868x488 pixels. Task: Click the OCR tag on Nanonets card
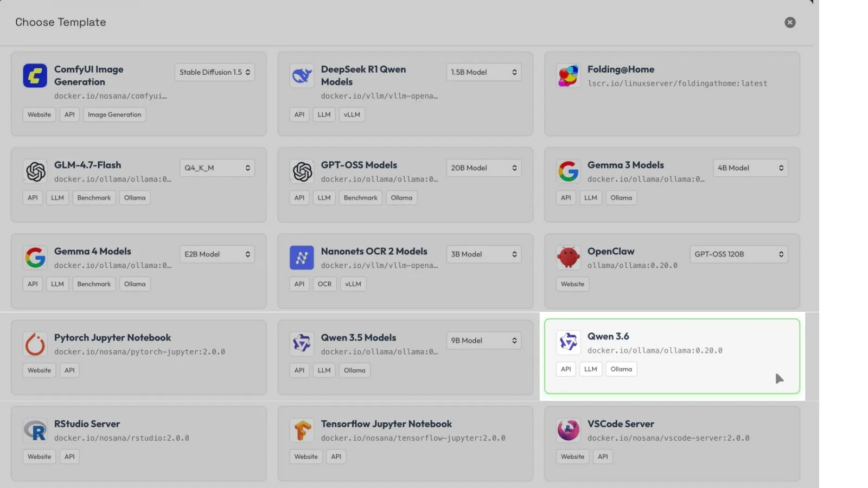click(324, 284)
